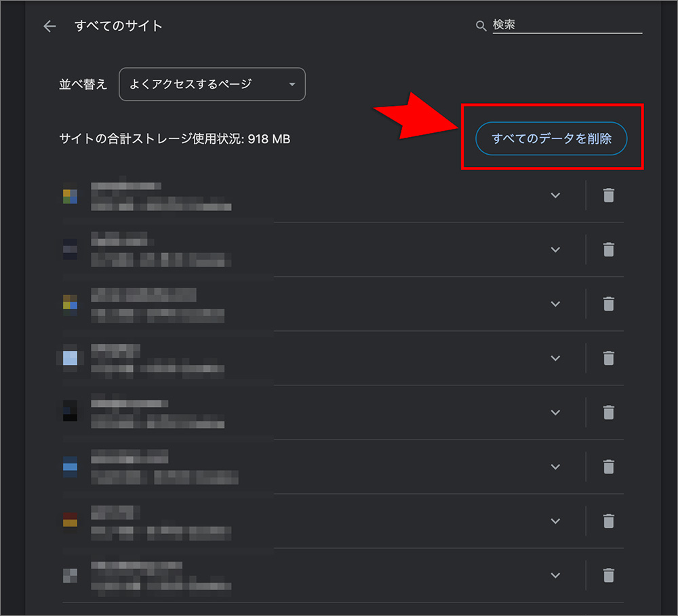Remove the seventh site via trash icon
Image resolution: width=678 pixels, height=616 pixels.
[608, 521]
